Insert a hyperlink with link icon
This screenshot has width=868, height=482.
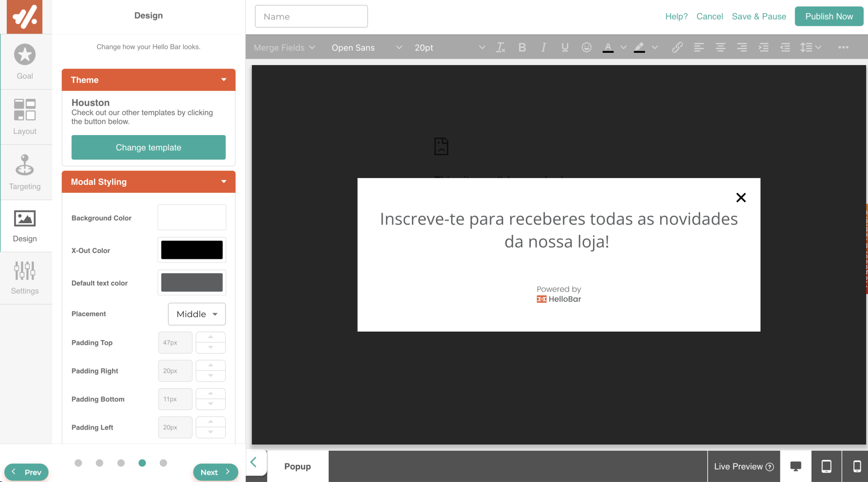(x=677, y=47)
